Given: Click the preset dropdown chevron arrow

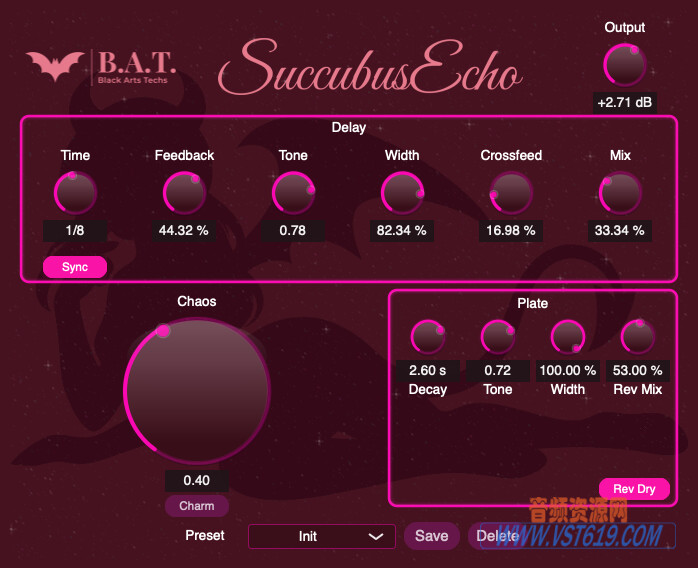Looking at the screenshot, I should 376,536.
